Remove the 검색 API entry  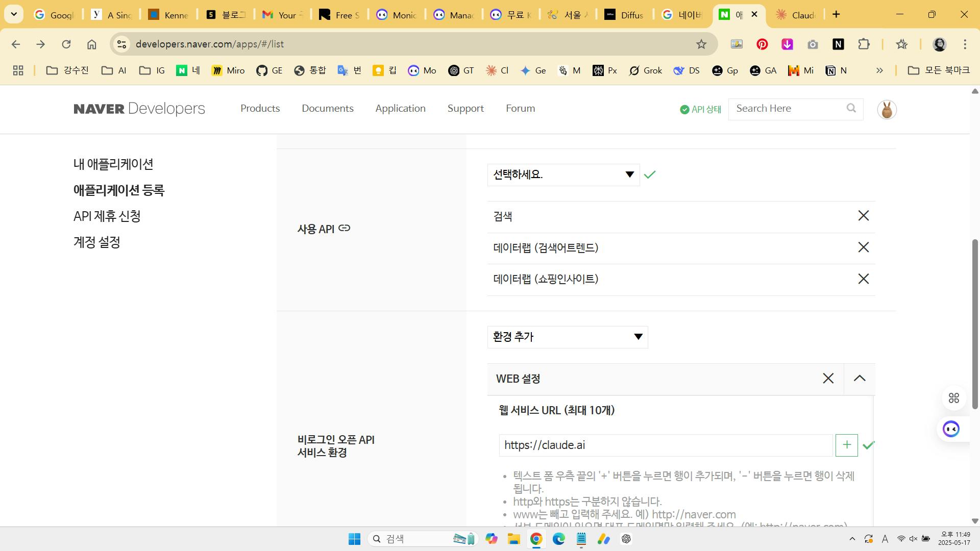click(863, 216)
